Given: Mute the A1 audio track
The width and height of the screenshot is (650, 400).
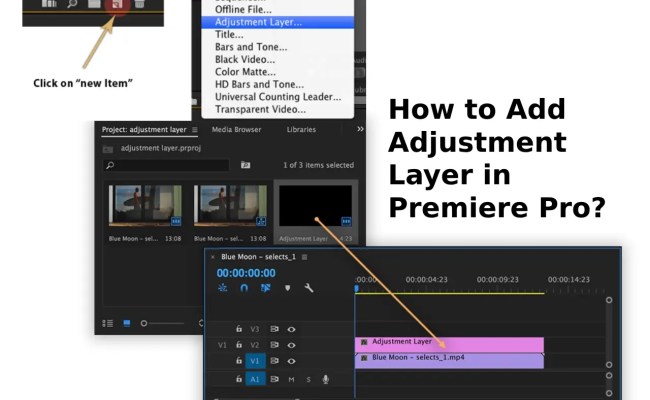Looking at the screenshot, I should tap(291, 379).
